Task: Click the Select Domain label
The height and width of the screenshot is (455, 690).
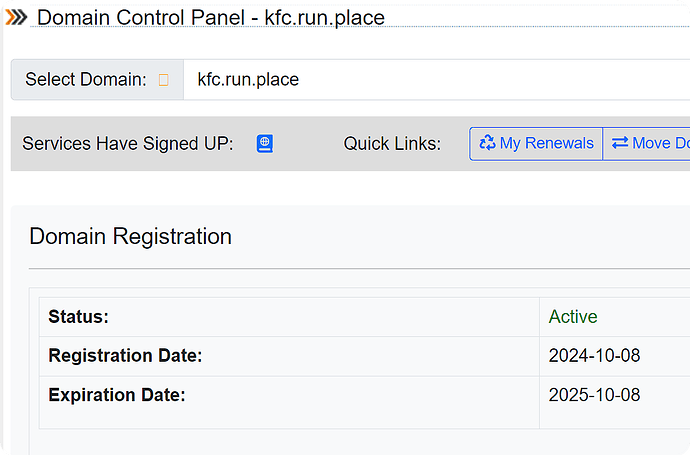Action: (x=86, y=80)
